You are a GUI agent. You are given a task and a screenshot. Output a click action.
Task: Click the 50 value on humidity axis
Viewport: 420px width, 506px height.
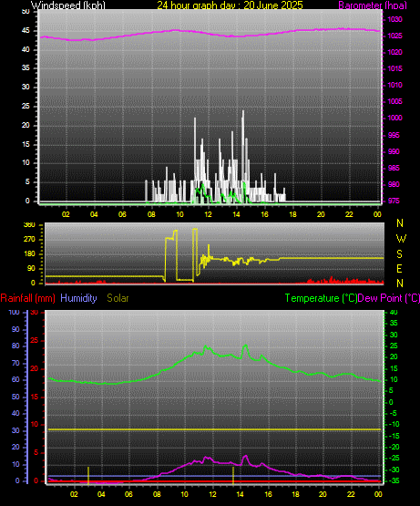pyautogui.click(x=15, y=398)
